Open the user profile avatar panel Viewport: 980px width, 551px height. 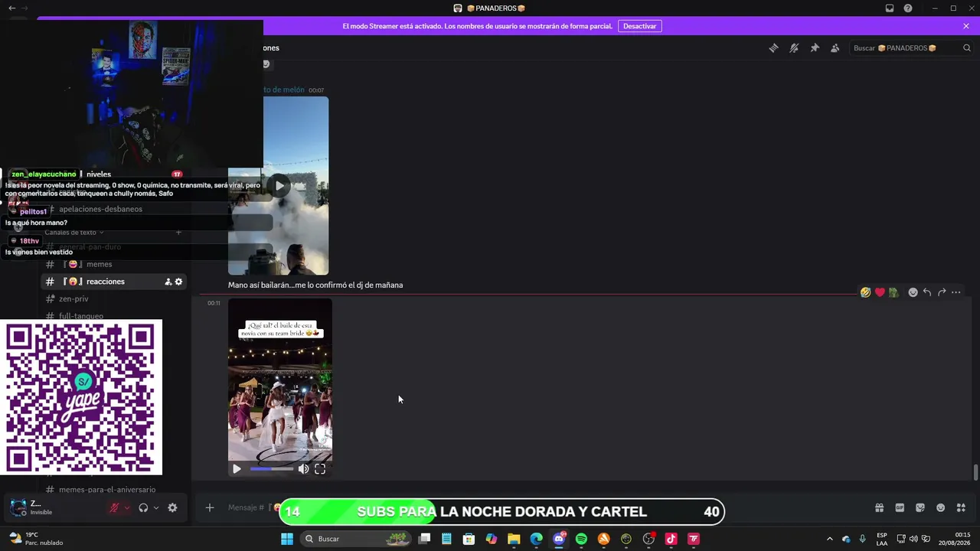pos(18,507)
